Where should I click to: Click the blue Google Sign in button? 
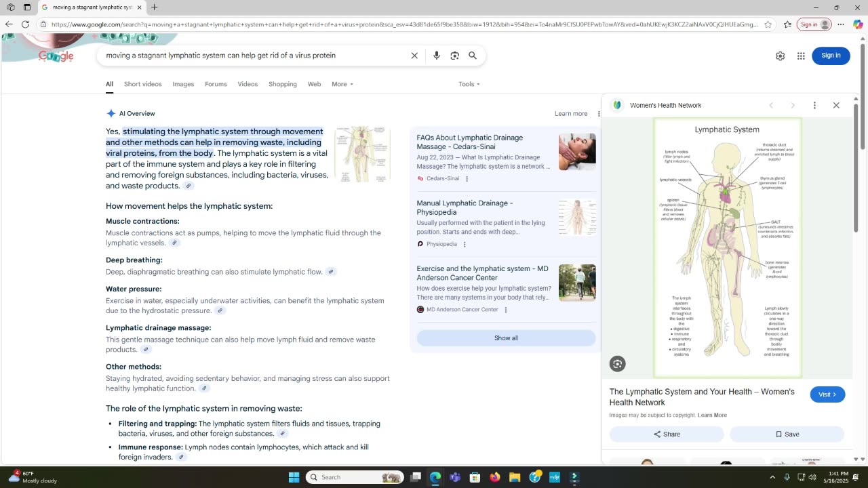pyautogui.click(x=831, y=56)
